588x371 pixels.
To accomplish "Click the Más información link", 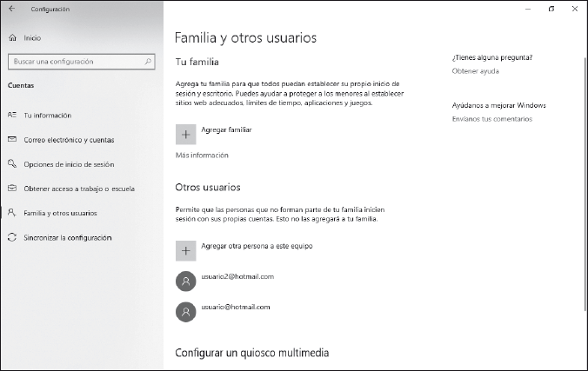I will coord(202,156).
